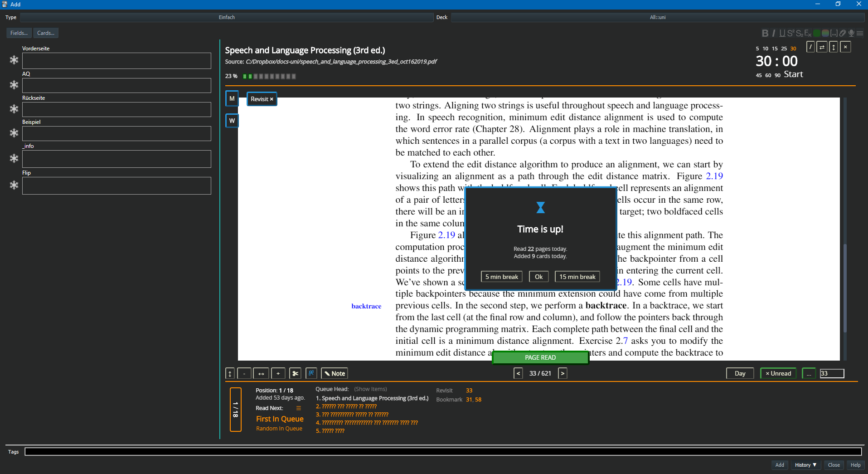
Task: Select First In Queue
Action: (280, 419)
